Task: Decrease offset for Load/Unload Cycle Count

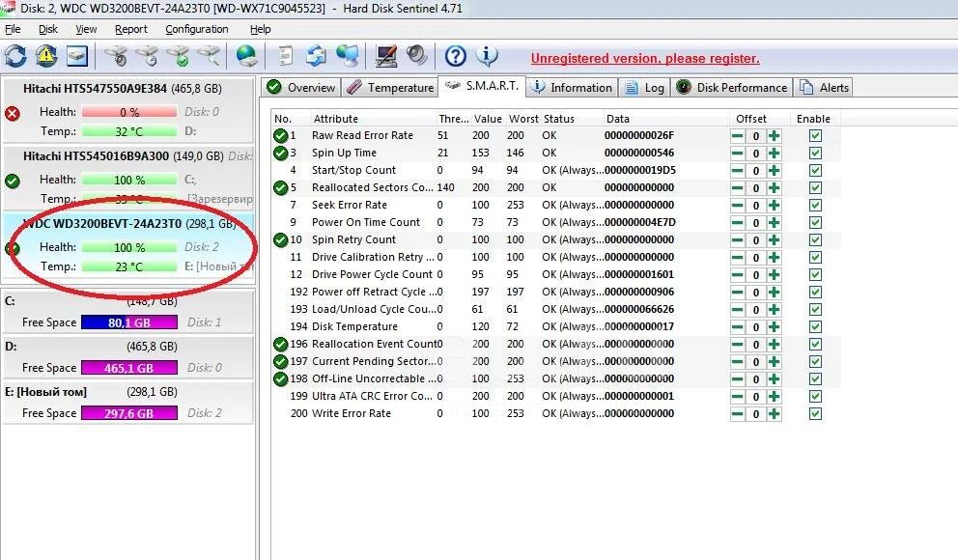Action: [x=738, y=310]
